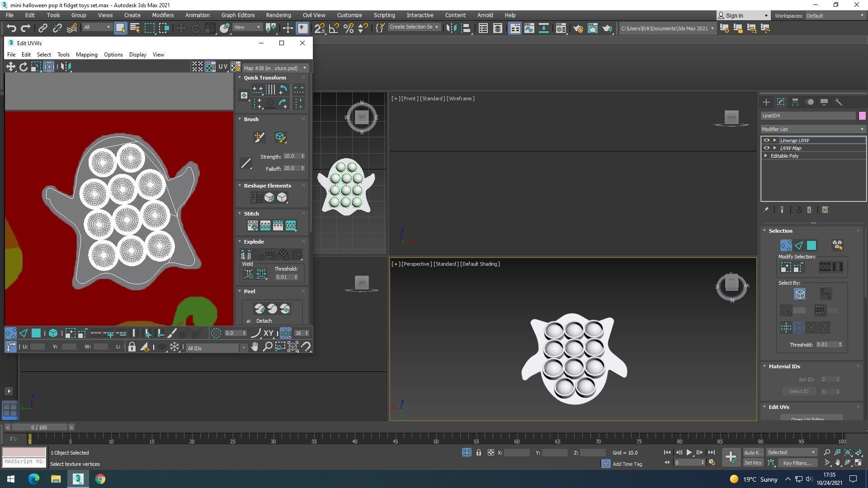868x488 pixels.
Task: Click the Hierarchy panel tab icon
Action: point(795,102)
